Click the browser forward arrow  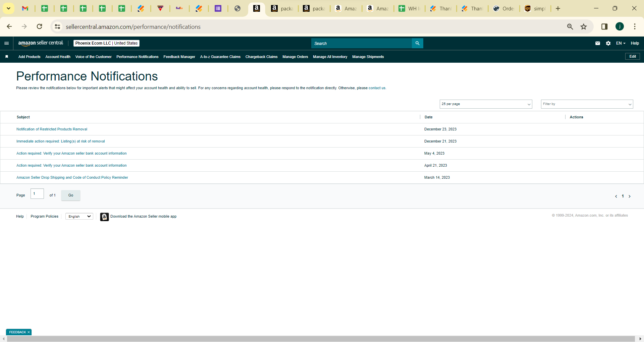[24, 26]
